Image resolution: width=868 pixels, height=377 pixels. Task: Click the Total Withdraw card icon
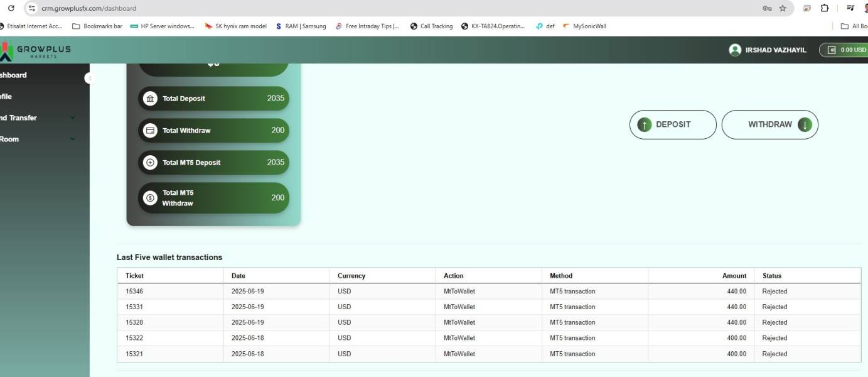[x=150, y=131]
